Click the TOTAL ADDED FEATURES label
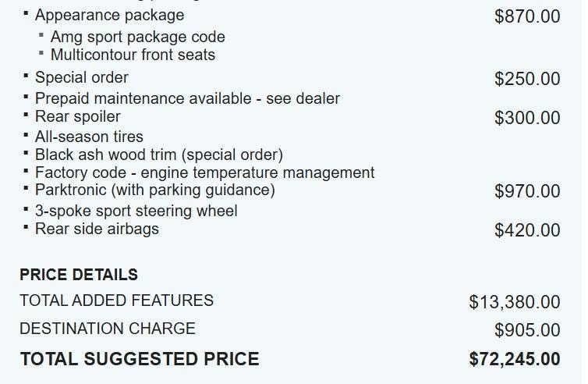Image resolution: width=588 pixels, height=384 pixels. coord(116,300)
